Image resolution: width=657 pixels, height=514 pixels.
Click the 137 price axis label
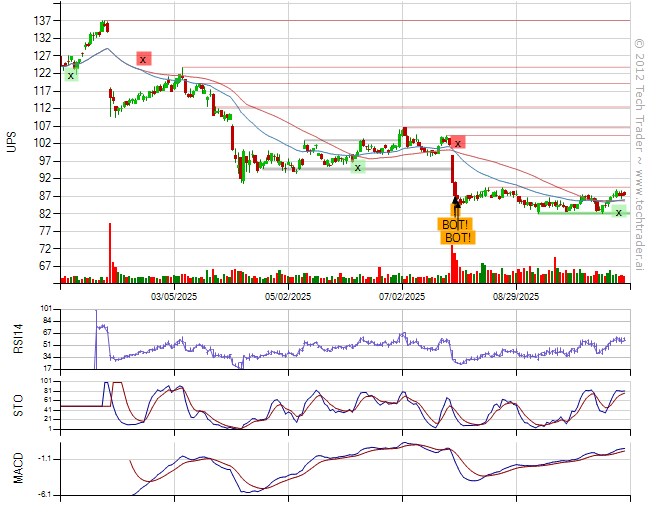pyautogui.click(x=43, y=21)
